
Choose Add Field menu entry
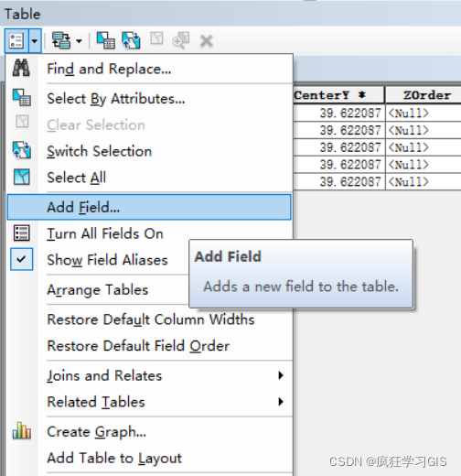(x=149, y=207)
